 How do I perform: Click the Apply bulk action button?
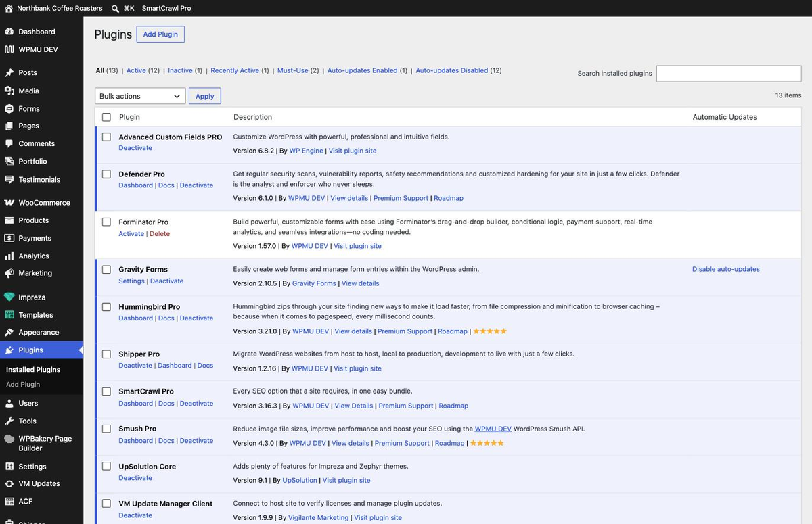(x=204, y=96)
